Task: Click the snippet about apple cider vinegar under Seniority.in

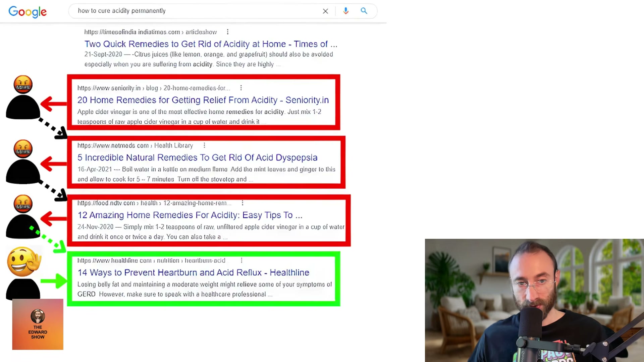Action: coord(199,117)
